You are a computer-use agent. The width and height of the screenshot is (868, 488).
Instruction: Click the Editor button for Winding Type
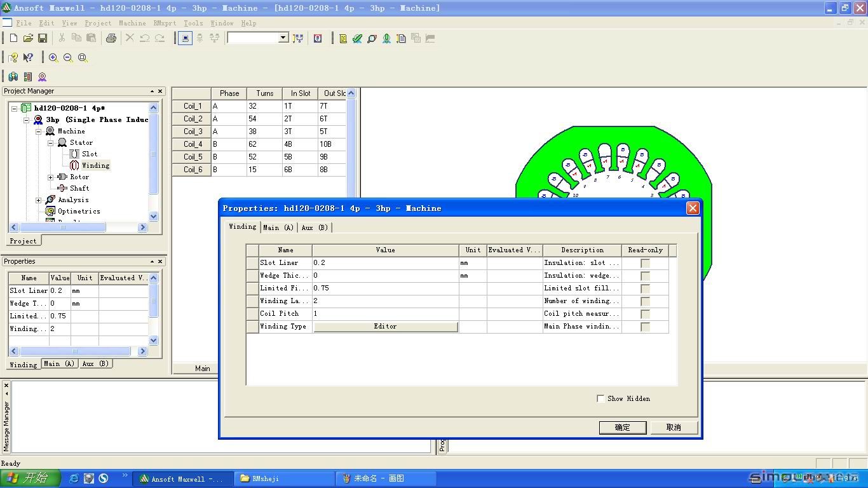385,327
